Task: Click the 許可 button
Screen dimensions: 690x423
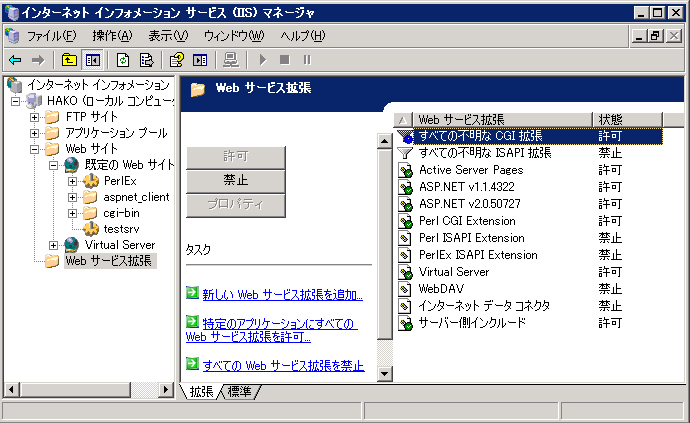Action: [236, 156]
